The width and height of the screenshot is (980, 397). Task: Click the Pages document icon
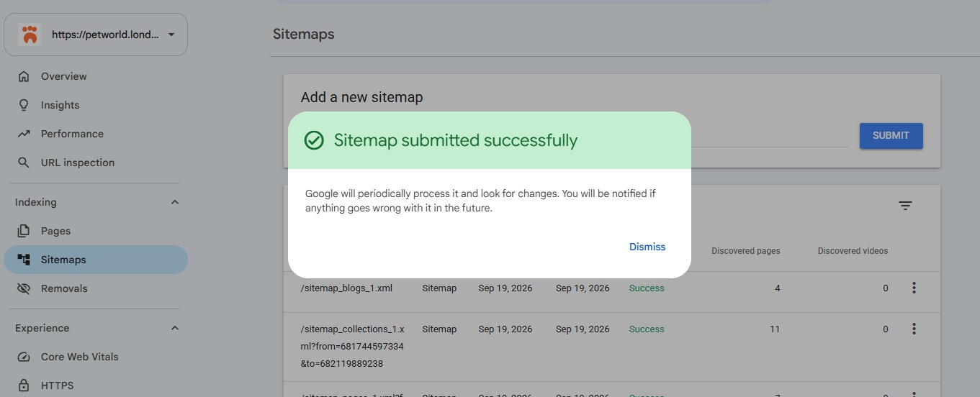pyautogui.click(x=24, y=231)
